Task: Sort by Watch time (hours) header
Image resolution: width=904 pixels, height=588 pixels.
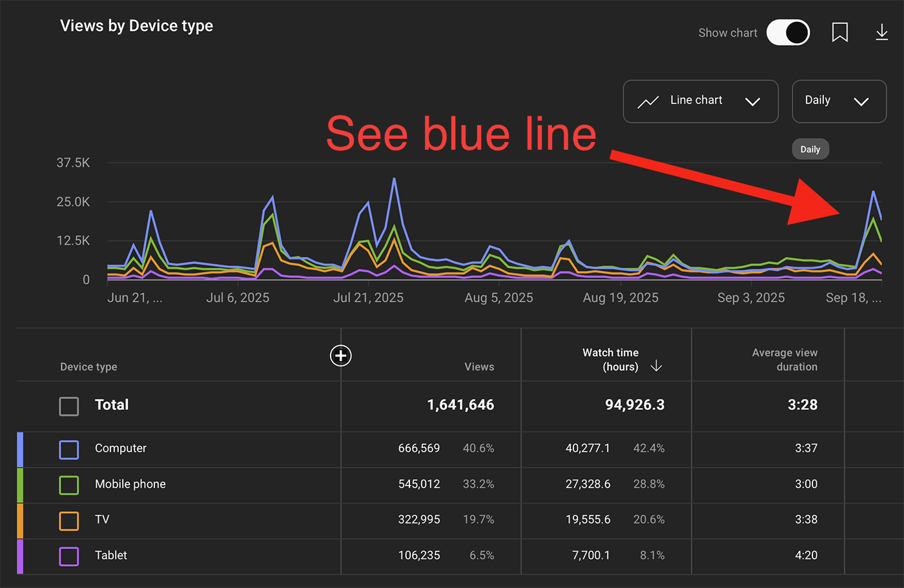Action: click(610, 360)
